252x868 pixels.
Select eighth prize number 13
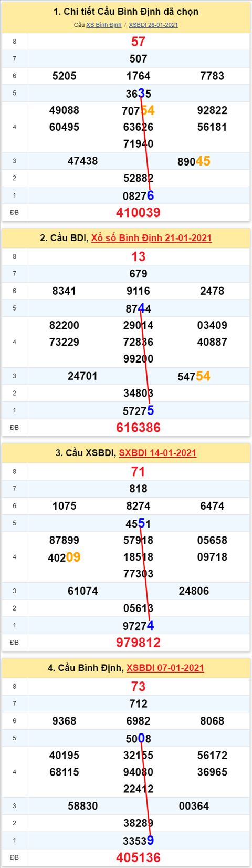tap(138, 256)
